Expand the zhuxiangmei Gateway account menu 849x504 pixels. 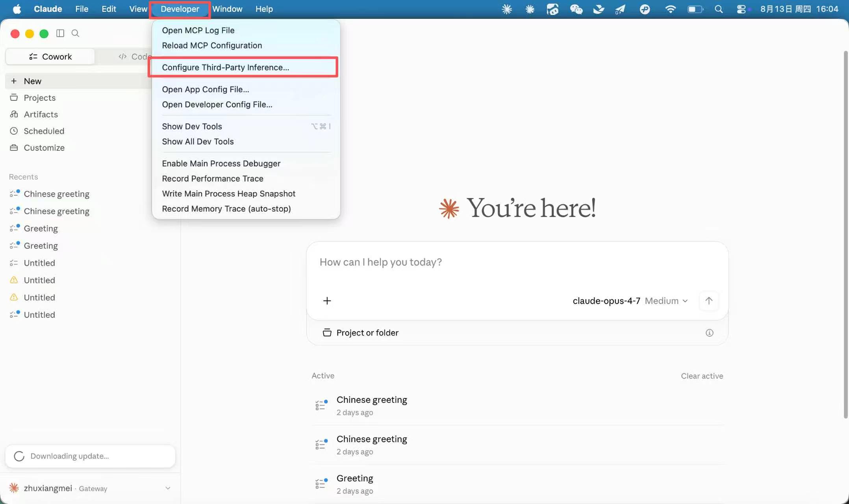[x=90, y=488]
